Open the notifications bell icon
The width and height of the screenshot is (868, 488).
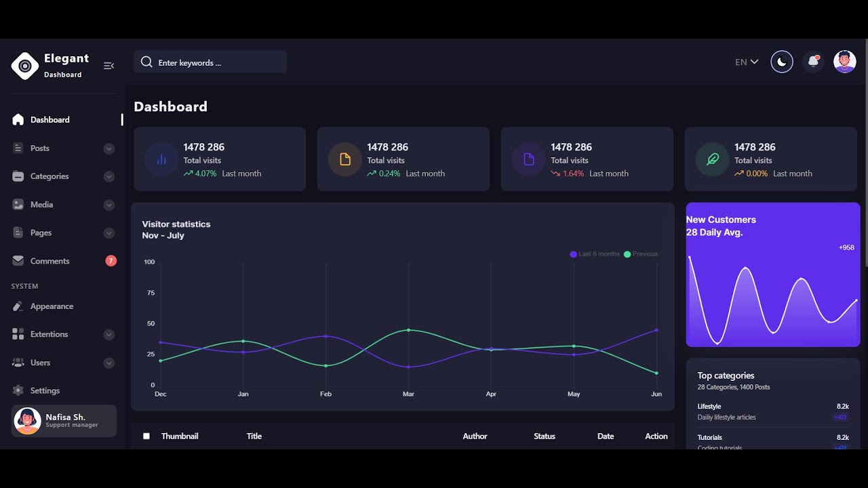[813, 62]
